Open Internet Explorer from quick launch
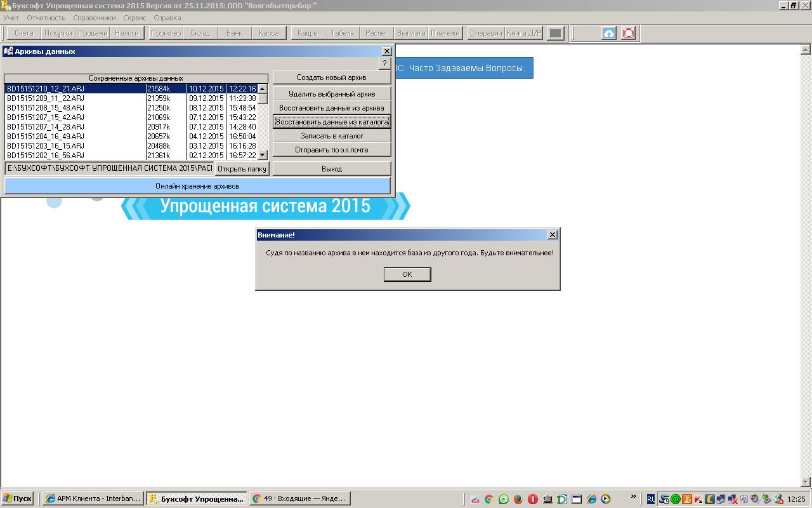The height and width of the screenshot is (508, 812). pyautogui.click(x=591, y=499)
